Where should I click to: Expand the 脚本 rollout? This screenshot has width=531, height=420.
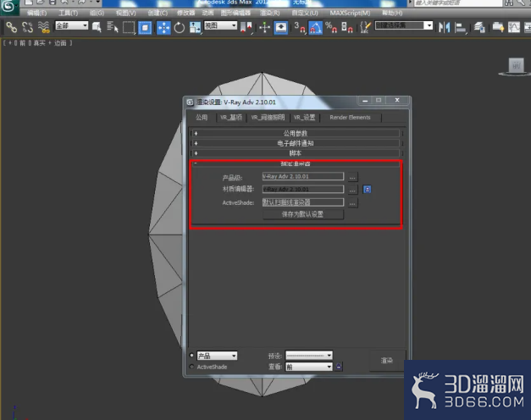point(296,153)
